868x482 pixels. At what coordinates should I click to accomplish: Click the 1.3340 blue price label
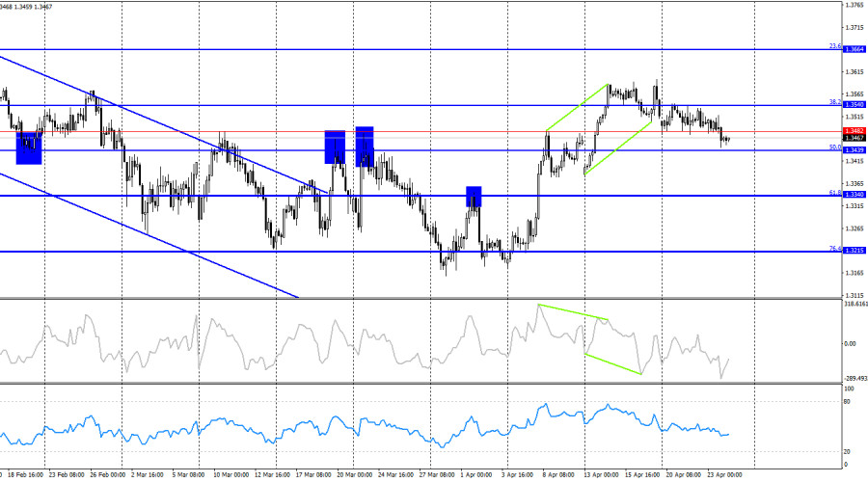pyautogui.click(x=854, y=194)
